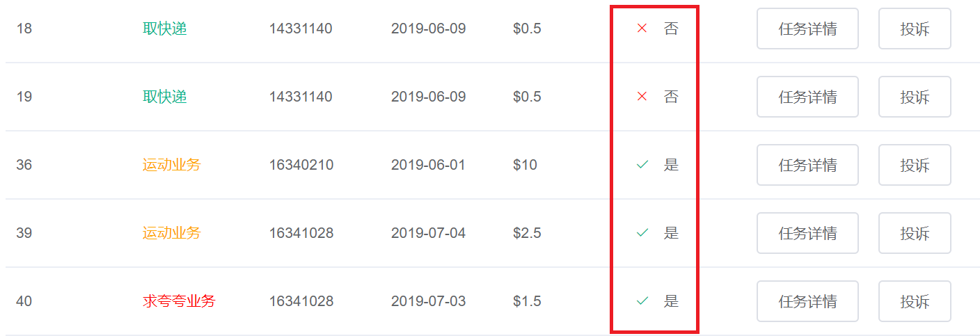Image resolution: width=980 pixels, height=336 pixels.
Task: Click green checkmark icon in row 39
Action: tap(642, 233)
